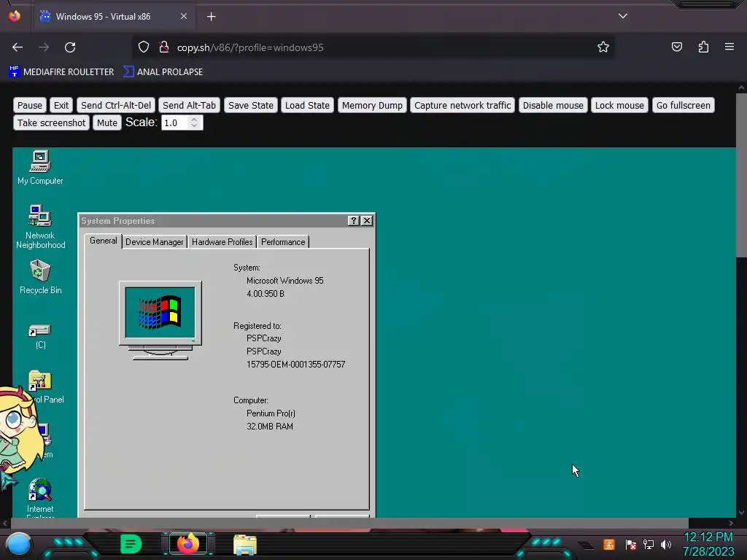Click the Firefox View icon in the tab bar
Screen dimensions: 747x560
pos(15,16)
